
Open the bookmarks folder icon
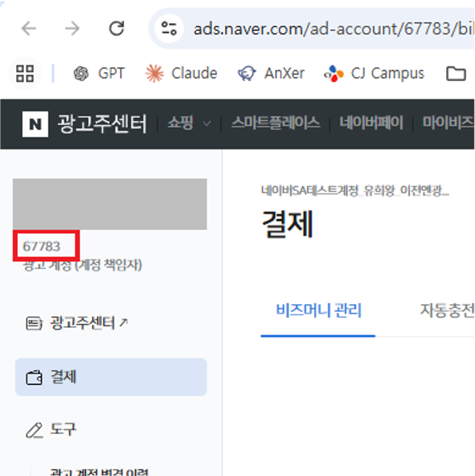[456, 73]
